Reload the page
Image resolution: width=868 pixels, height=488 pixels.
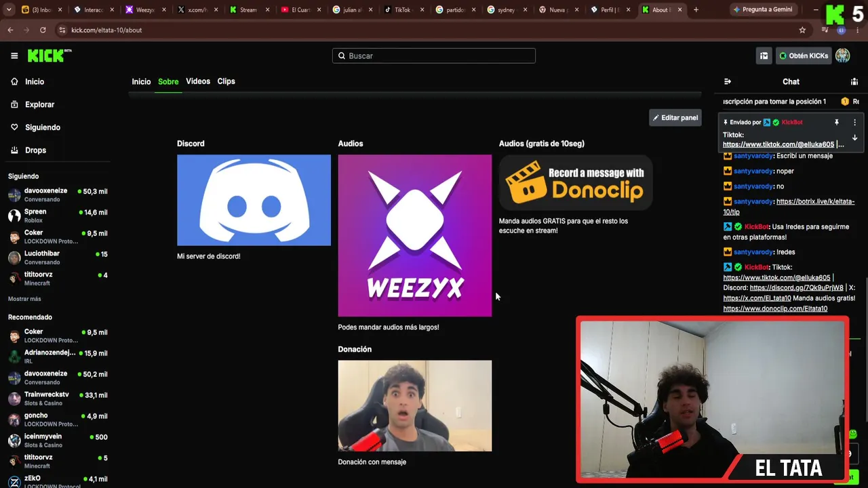(x=43, y=30)
